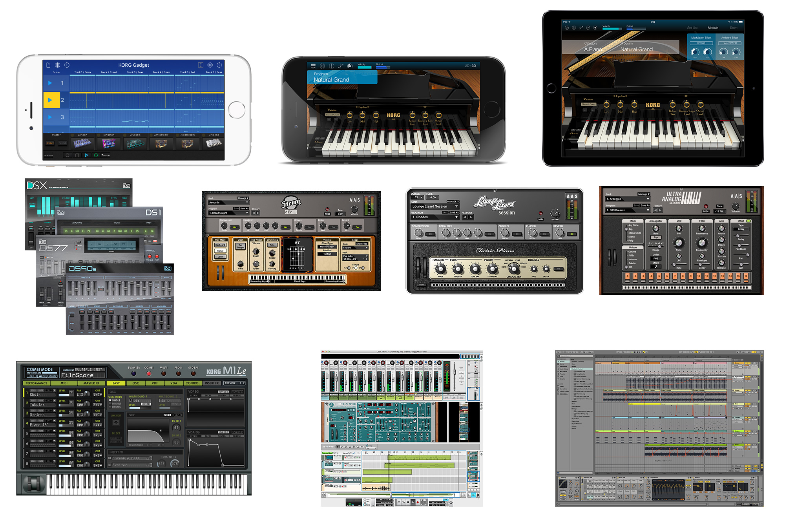The height and width of the screenshot is (532, 785).
Task: Open the help question mark in KORG Gadget
Action: click(x=219, y=65)
